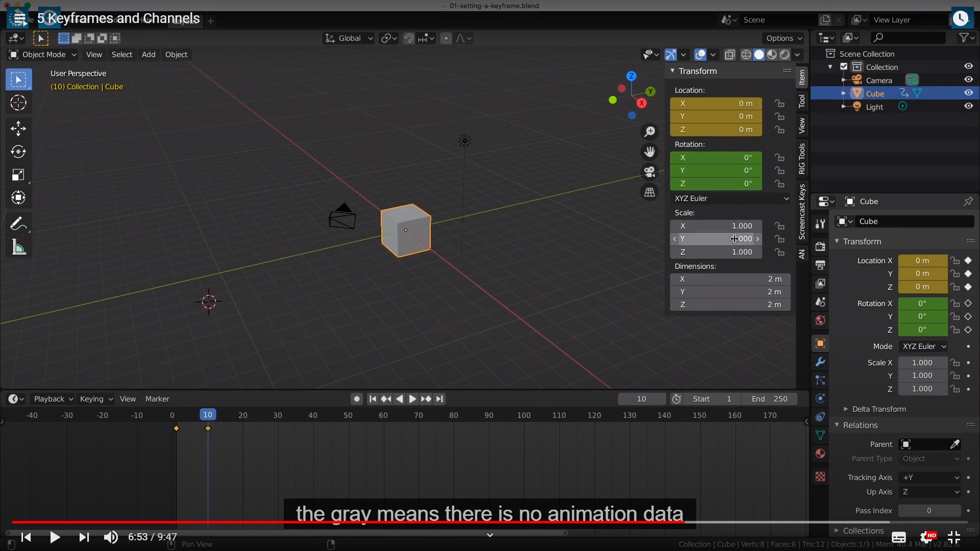
Task: Open the Keying menu in timeline
Action: coord(96,399)
